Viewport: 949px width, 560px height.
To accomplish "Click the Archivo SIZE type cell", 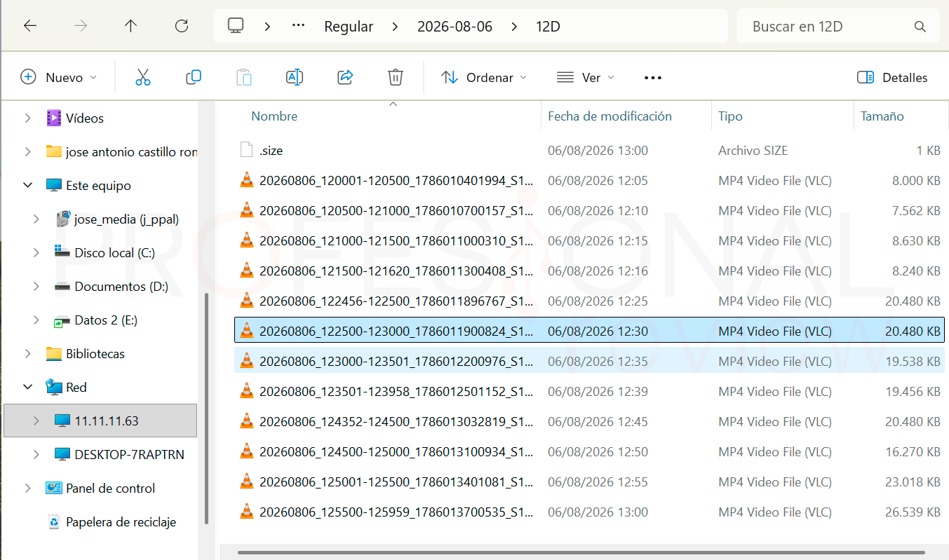I will [753, 150].
